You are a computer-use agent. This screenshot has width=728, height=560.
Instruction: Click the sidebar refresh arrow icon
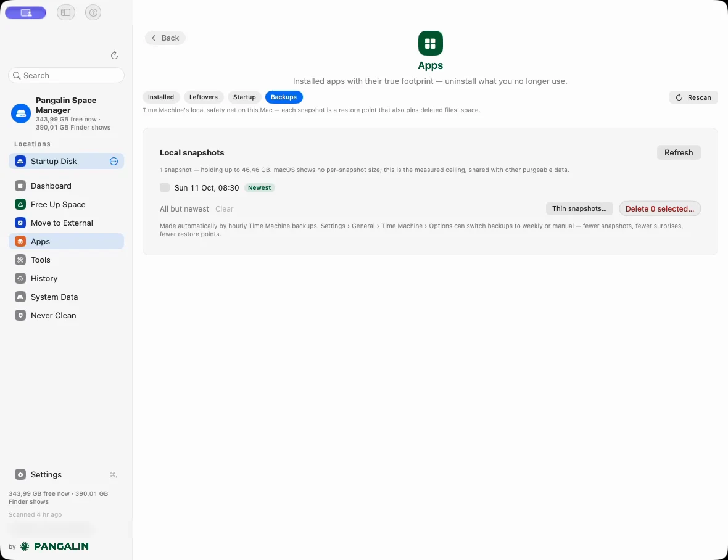click(114, 56)
